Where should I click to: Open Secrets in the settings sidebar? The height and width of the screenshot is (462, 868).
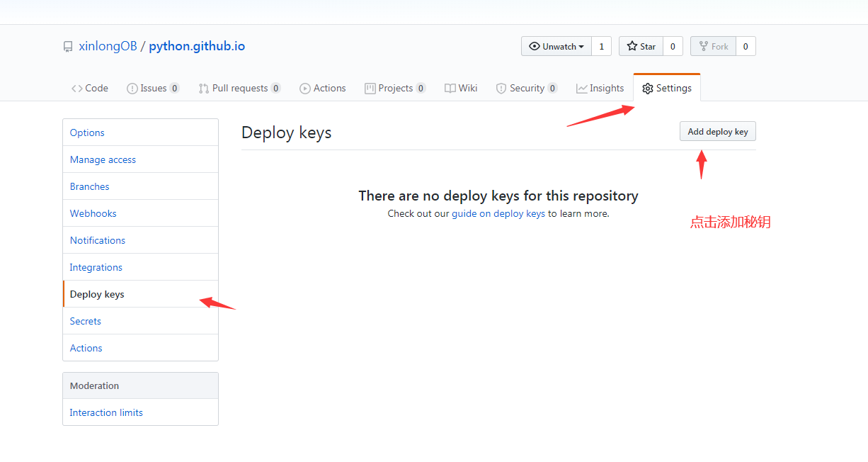click(x=85, y=321)
